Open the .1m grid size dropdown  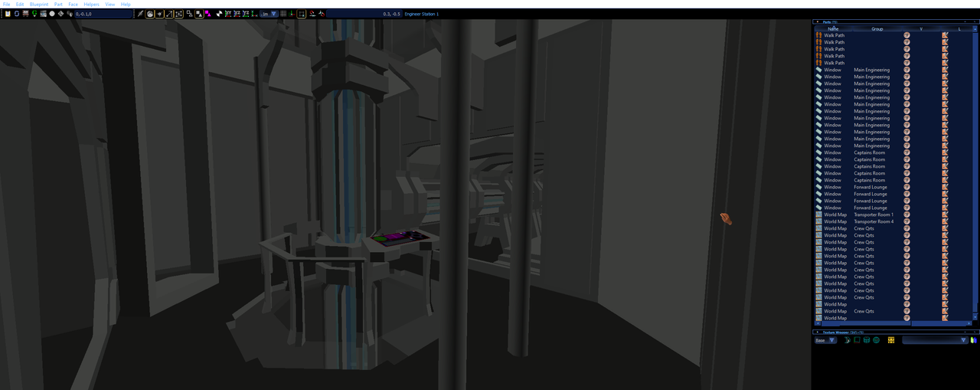[x=269, y=14]
